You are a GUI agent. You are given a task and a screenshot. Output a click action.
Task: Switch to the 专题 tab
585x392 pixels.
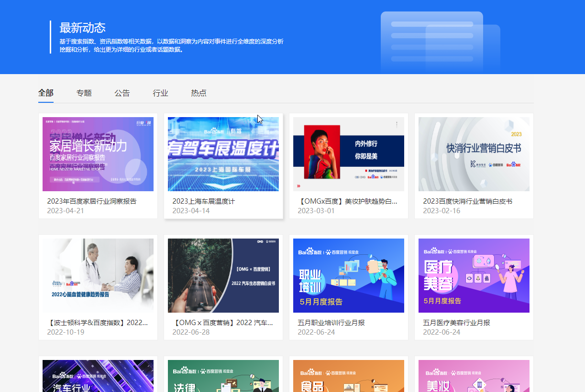click(84, 93)
